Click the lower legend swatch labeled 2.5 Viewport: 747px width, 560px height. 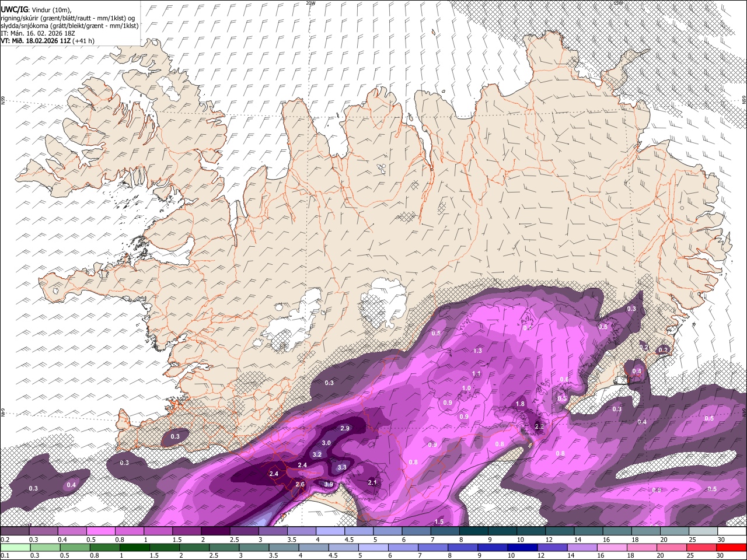pyautogui.click(x=224, y=548)
